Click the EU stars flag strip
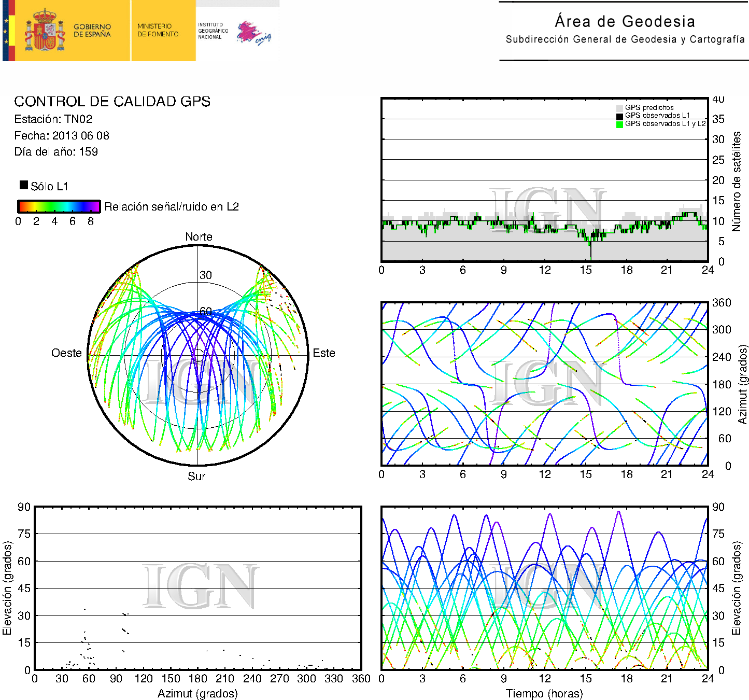Screen dimensions: 749x700 [x=6, y=31]
